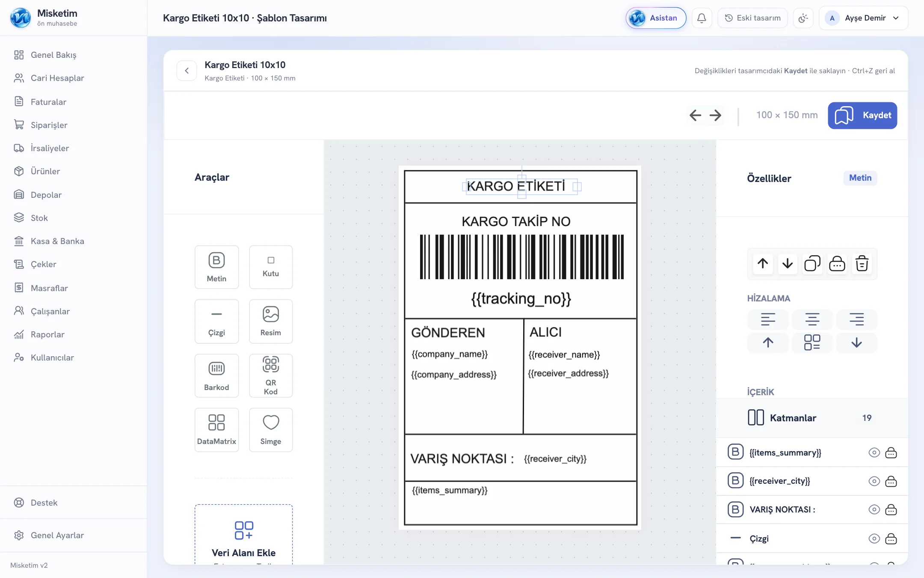Duplicate the selected element

point(812,264)
